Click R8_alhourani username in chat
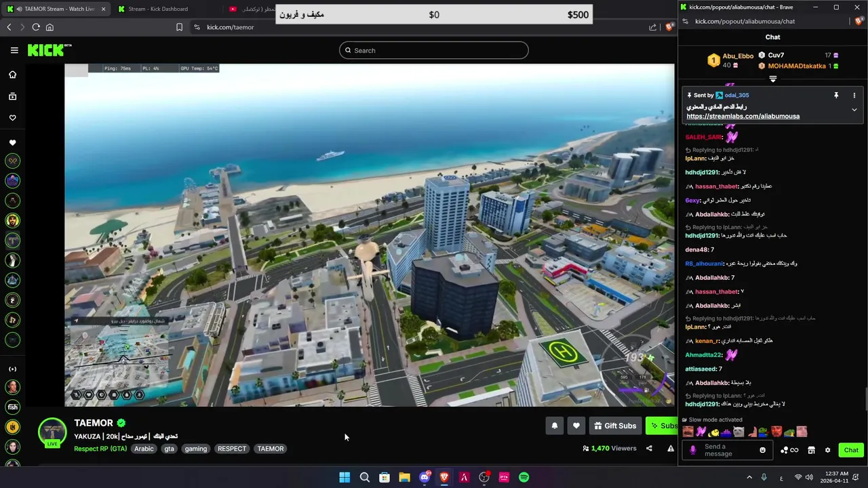 pos(704,264)
